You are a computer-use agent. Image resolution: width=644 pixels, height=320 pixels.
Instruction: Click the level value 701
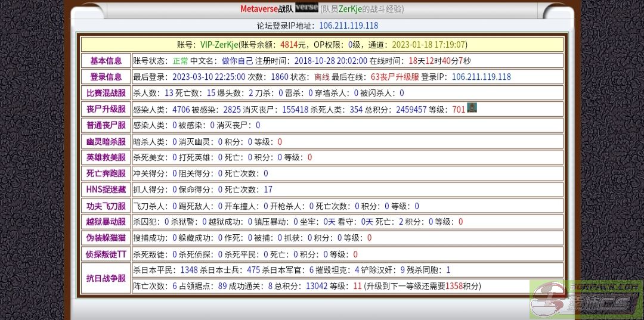459,110
